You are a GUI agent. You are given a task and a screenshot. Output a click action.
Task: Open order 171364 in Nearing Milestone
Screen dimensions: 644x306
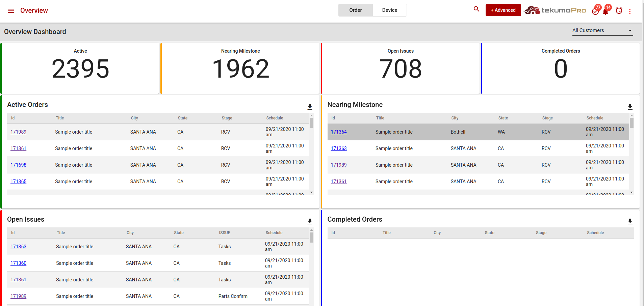click(338, 132)
